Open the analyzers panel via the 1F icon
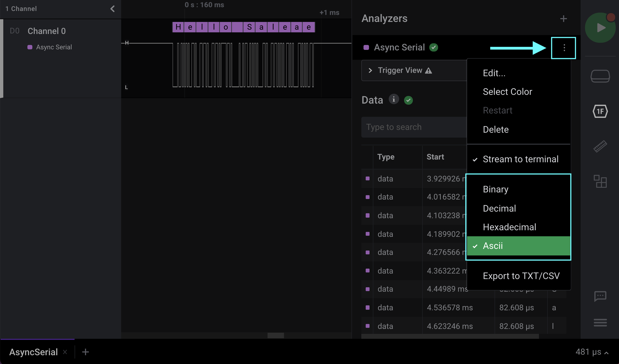 [x=600, y=111]
